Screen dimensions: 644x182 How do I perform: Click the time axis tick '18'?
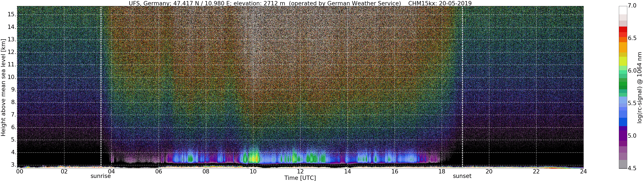click(442, 172)
